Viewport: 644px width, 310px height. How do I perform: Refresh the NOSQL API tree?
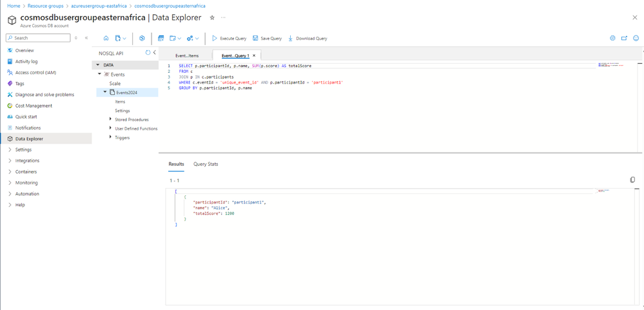pyautogui.click(x=148, y=53)
